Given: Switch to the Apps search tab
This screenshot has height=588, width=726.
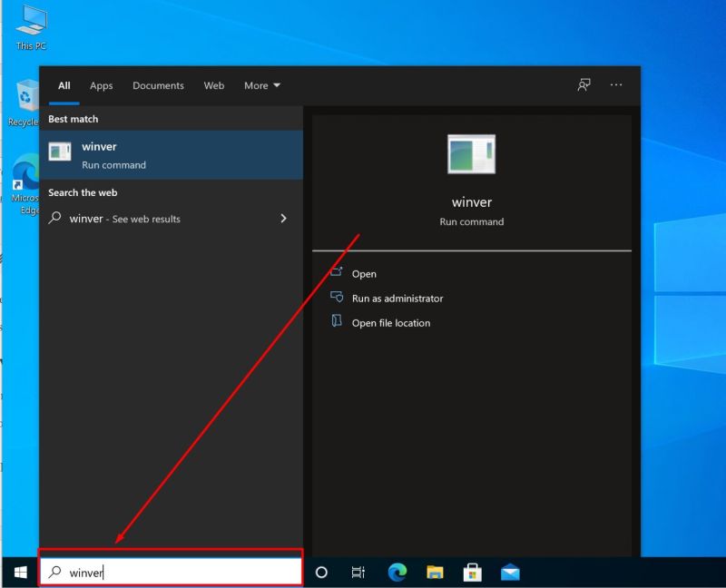Looking at the screenshot, I should (101, 85).
